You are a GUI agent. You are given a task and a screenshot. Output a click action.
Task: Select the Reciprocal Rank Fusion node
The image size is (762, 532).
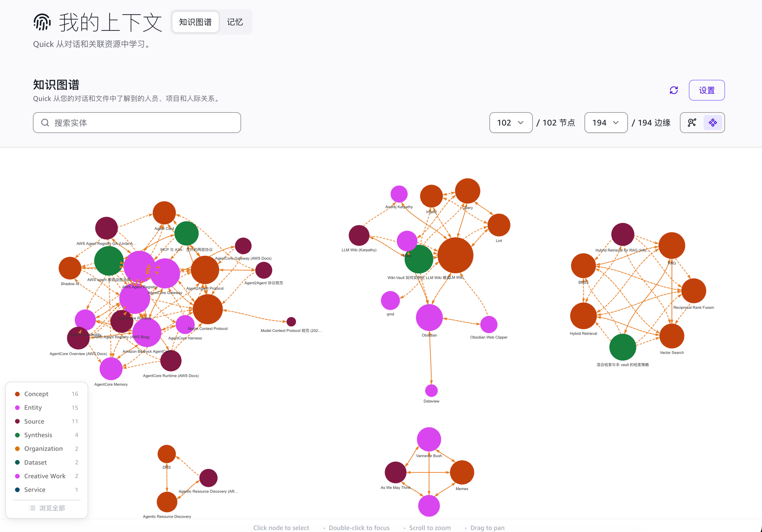[693, 290]
